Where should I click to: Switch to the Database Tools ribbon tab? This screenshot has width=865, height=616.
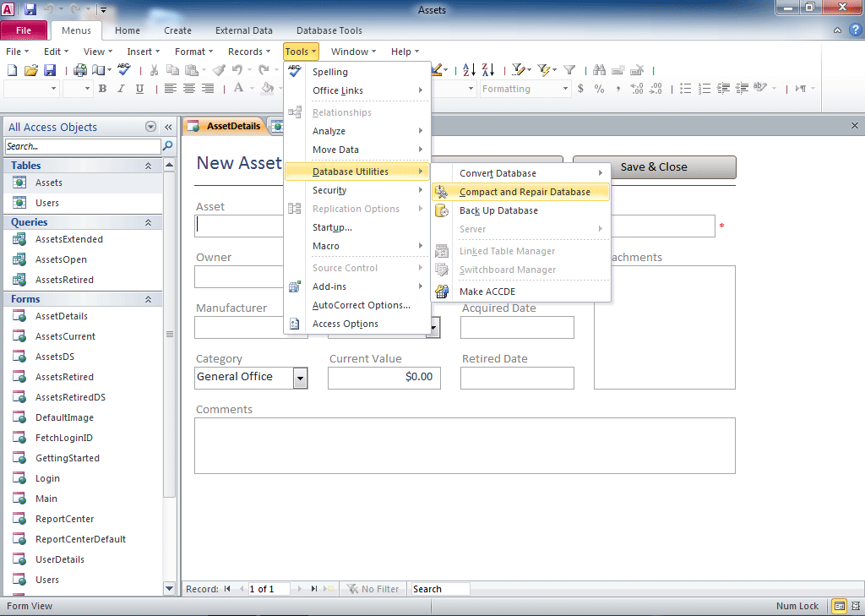tap(329, 31)
